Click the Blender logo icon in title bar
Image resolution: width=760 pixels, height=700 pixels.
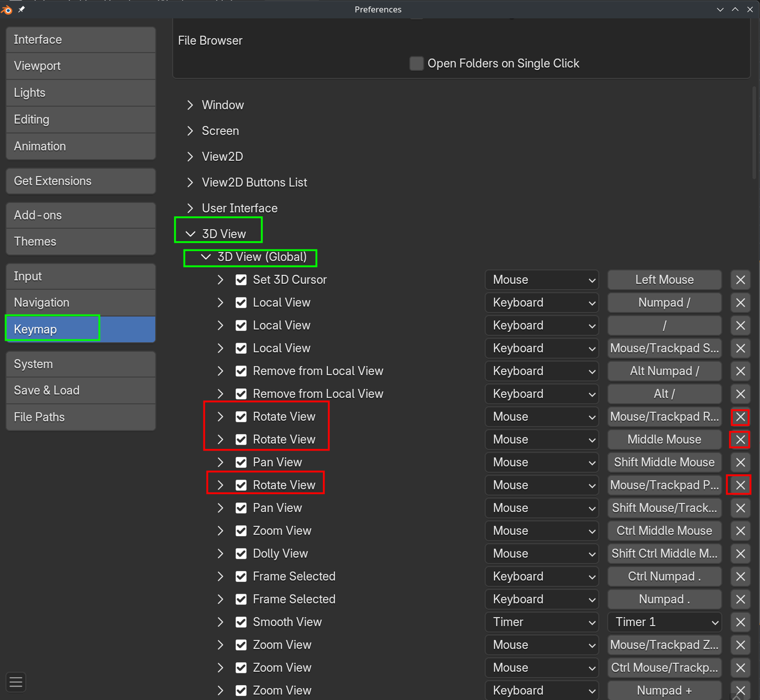[7, 9]
